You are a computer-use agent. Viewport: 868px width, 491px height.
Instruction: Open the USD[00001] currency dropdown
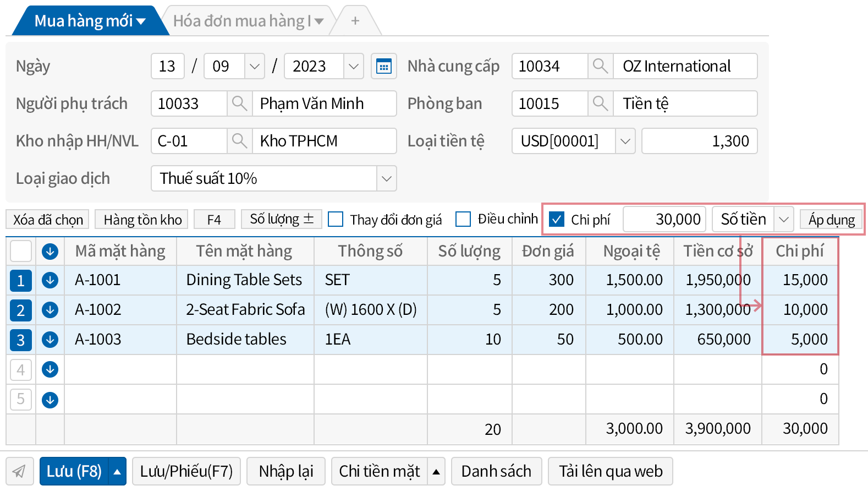[625, 141]
